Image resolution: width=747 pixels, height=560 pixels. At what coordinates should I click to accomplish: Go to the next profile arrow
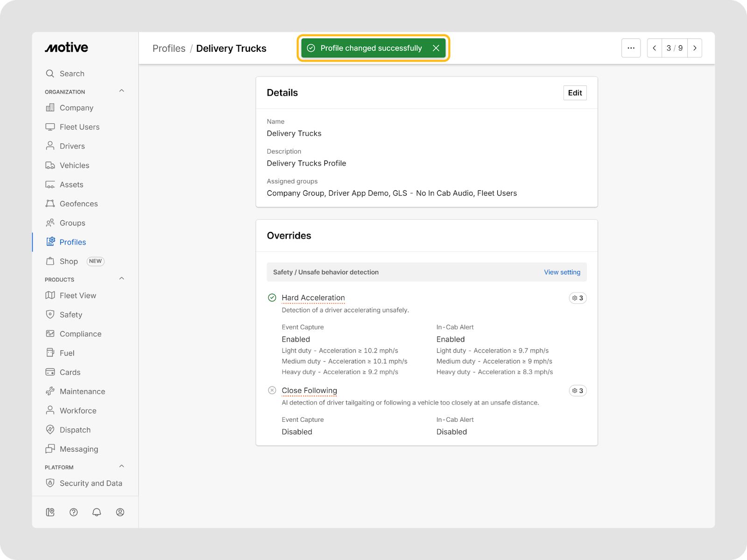[x=695, y=48]
